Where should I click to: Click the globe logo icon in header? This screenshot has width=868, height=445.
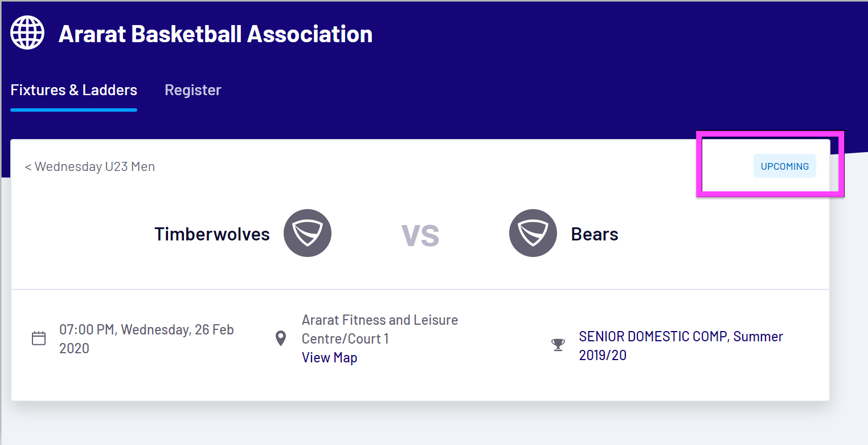(x=27, y=33)
